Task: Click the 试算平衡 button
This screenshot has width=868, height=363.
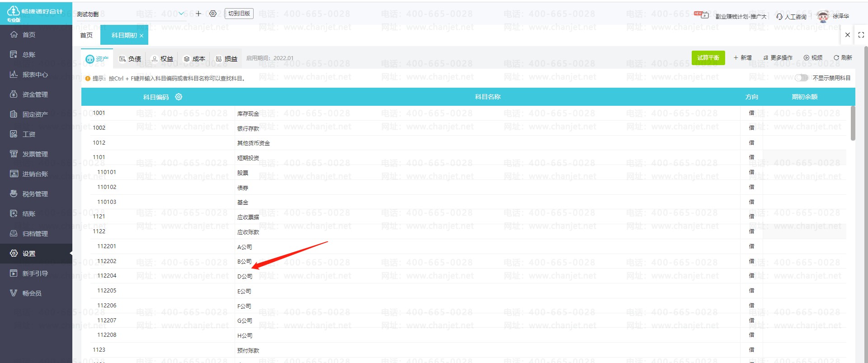Action: tap(708, 58)
